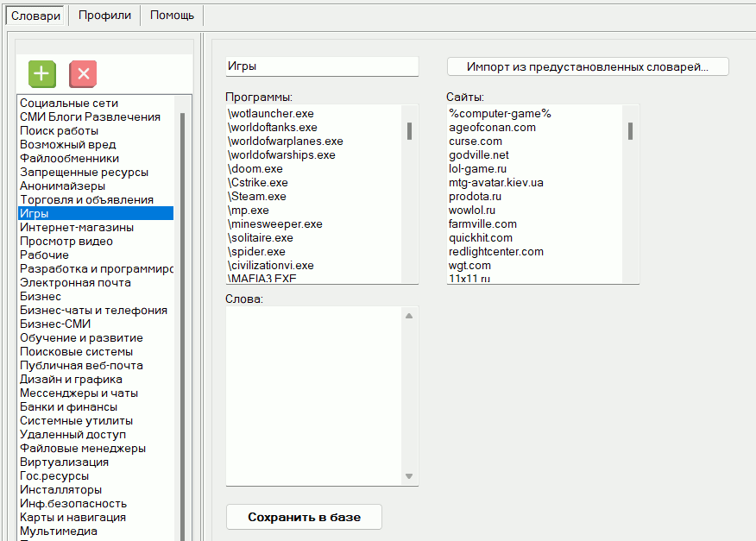Viewport: 756px width, 541px height.
Task: Choose the Файлообменники dictionary
Action: point(69,159)
